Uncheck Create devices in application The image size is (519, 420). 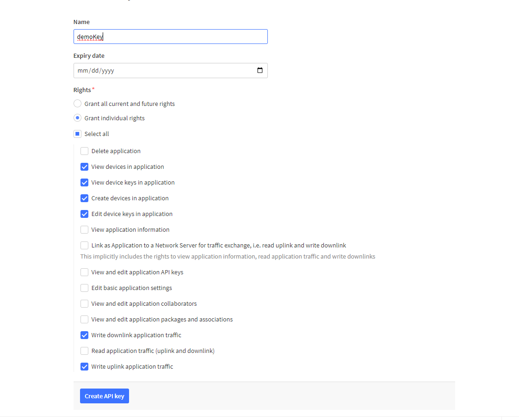coord(84,198)
